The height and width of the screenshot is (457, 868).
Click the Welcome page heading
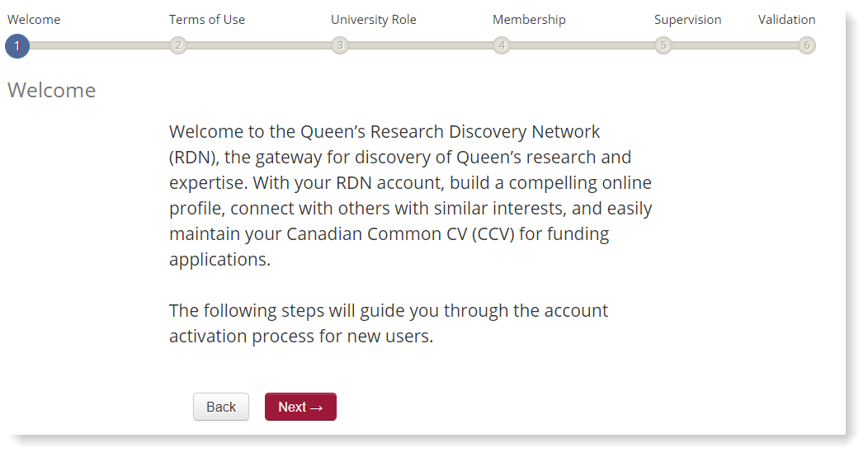point(52,90)
